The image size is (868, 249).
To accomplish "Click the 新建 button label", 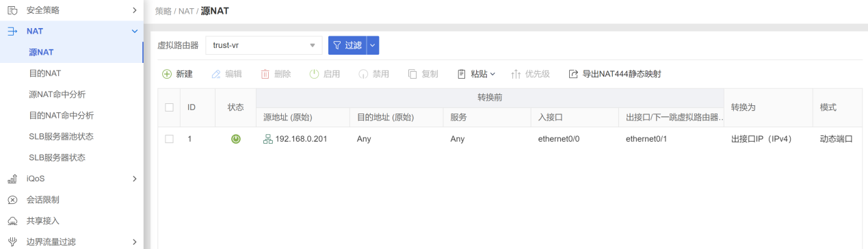I will coord(185,74).
